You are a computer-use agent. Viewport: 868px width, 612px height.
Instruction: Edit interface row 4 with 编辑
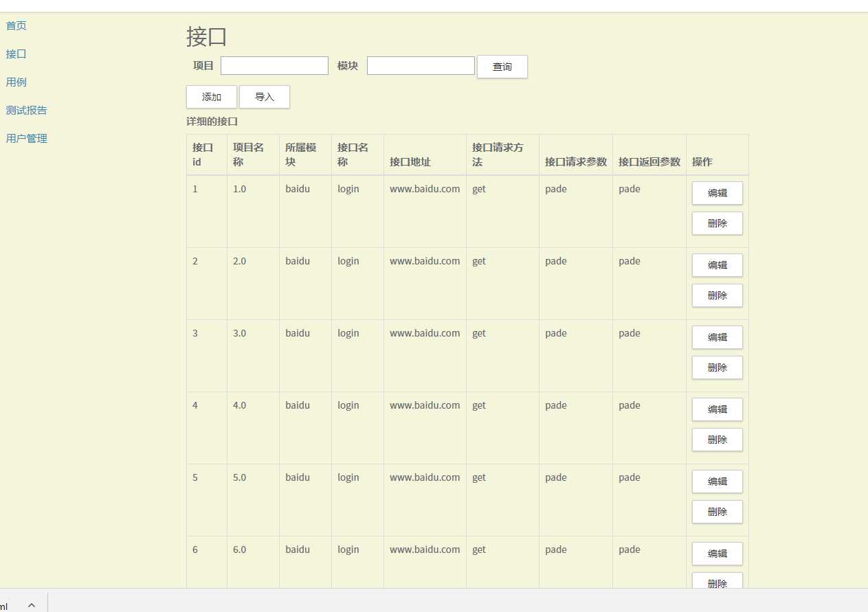[x=717, y=409]
